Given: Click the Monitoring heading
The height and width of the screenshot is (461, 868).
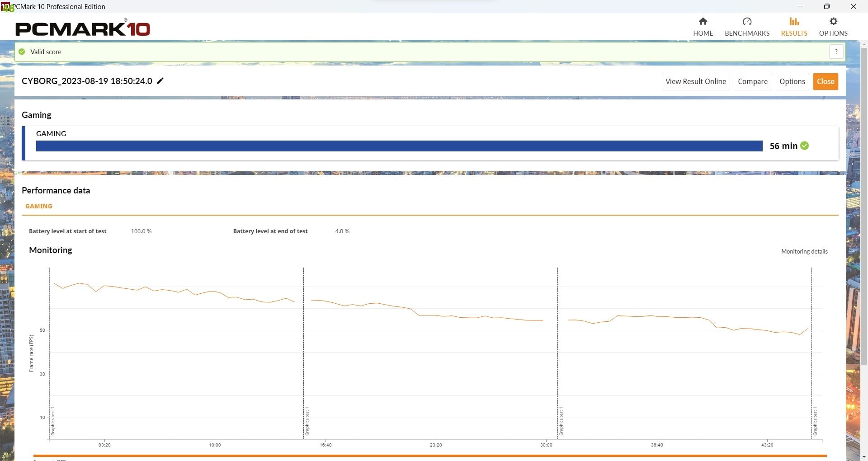Looking at the screenshot, I should click(51, 250).
